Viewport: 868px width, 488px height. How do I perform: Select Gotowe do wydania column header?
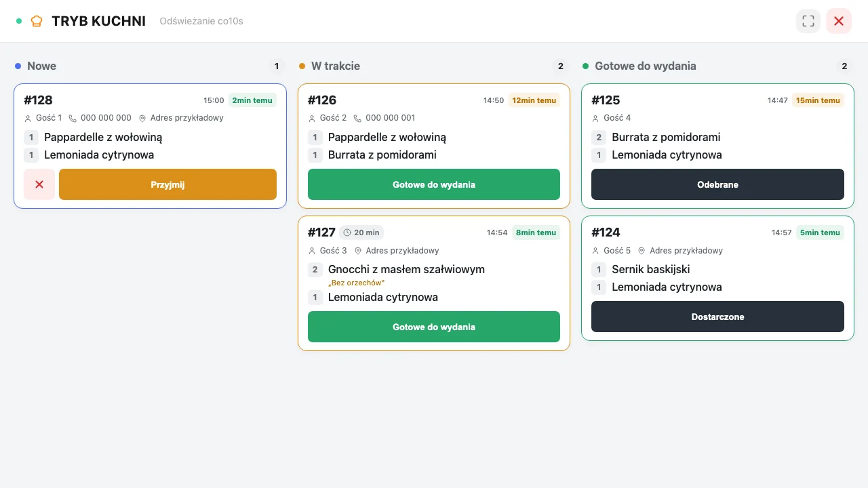tap(646, 66)
